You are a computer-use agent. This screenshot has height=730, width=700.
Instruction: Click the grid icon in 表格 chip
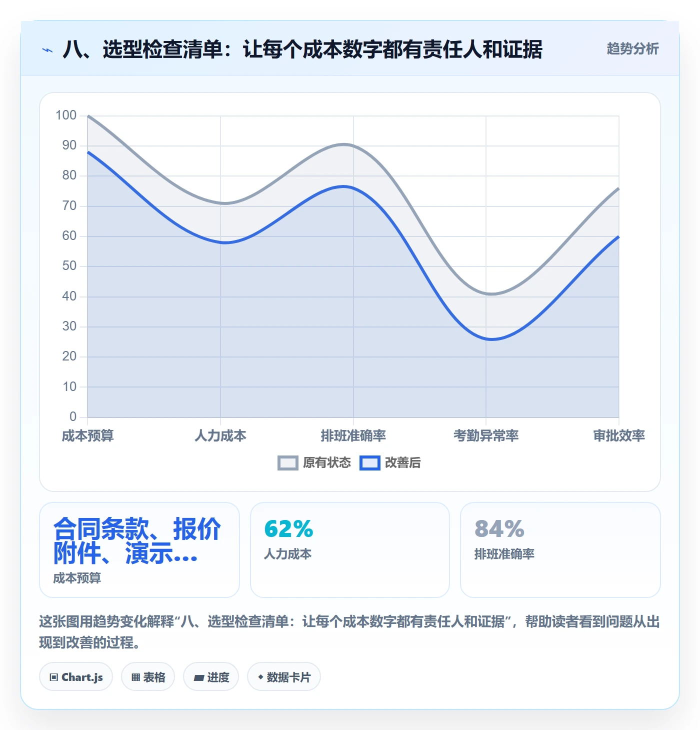[135, 677]
